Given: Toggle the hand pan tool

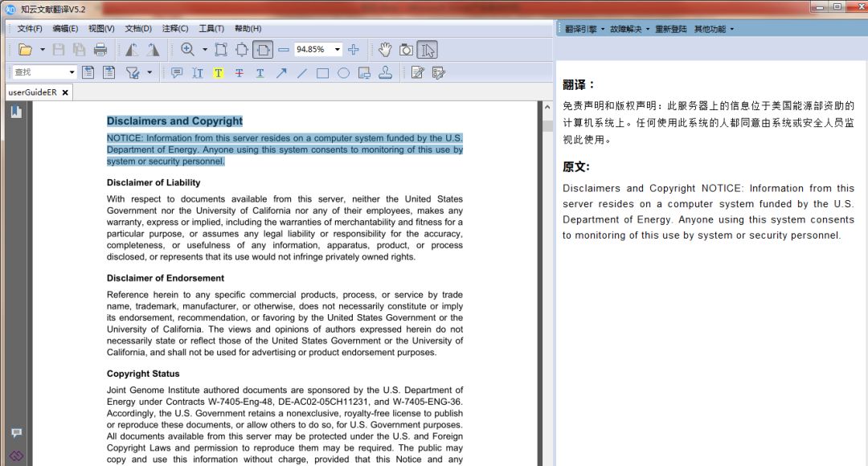Looking at the screenshot, I should 385,49.
